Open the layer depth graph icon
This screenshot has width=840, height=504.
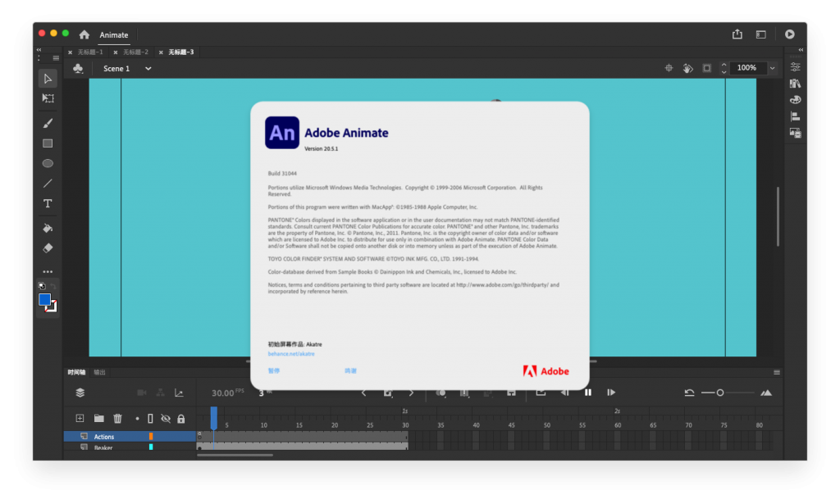[180, 393]
